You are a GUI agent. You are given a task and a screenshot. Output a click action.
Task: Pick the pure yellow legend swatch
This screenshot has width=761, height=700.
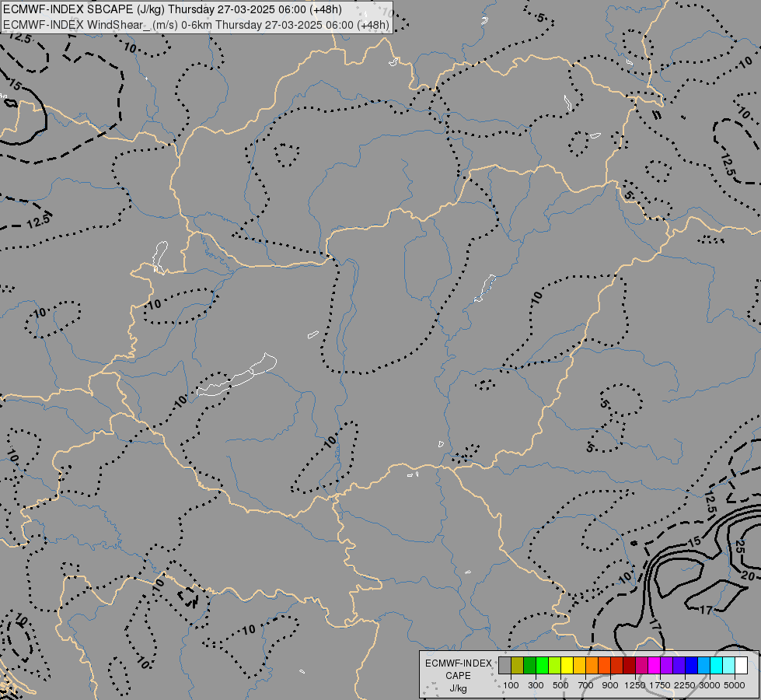pos(567,666)
